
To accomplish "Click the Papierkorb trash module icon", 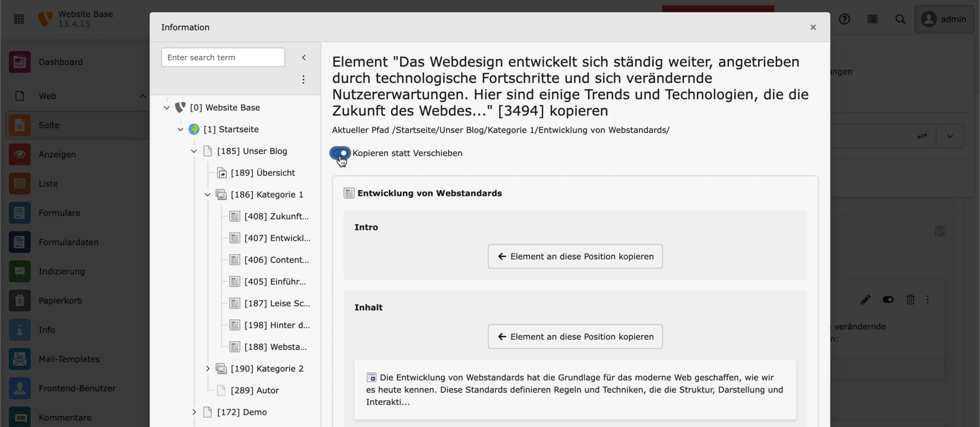I will (x=19, y=300).
